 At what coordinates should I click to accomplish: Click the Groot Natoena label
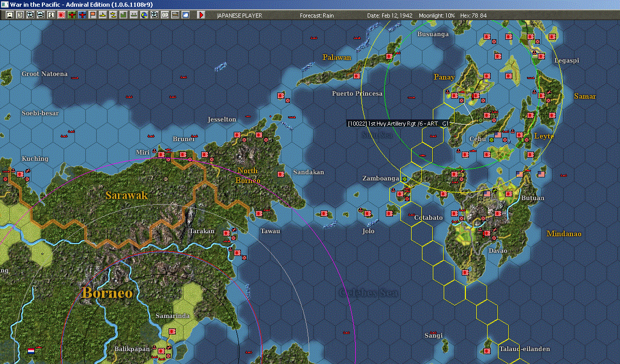point(44,74)
